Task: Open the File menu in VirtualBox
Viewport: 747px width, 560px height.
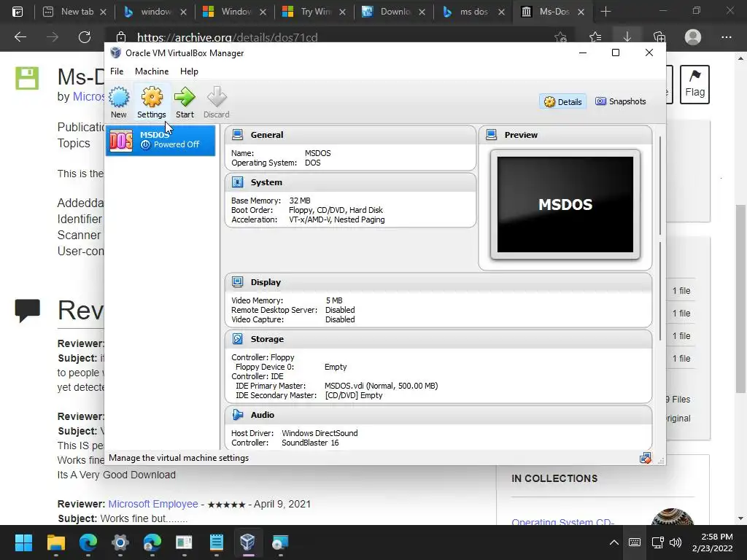Action: click(x=117, y=71)
